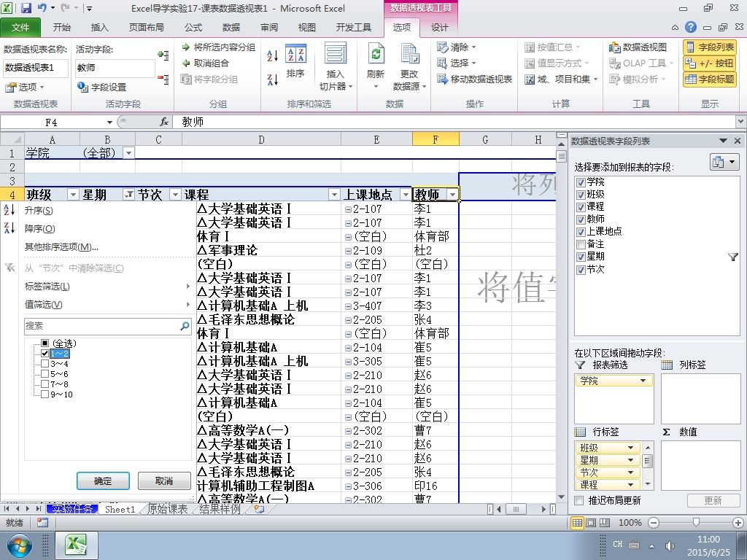Click 取消组合 ungroup icon
This screenshot has height=560, width=747.
pos(186,63)
